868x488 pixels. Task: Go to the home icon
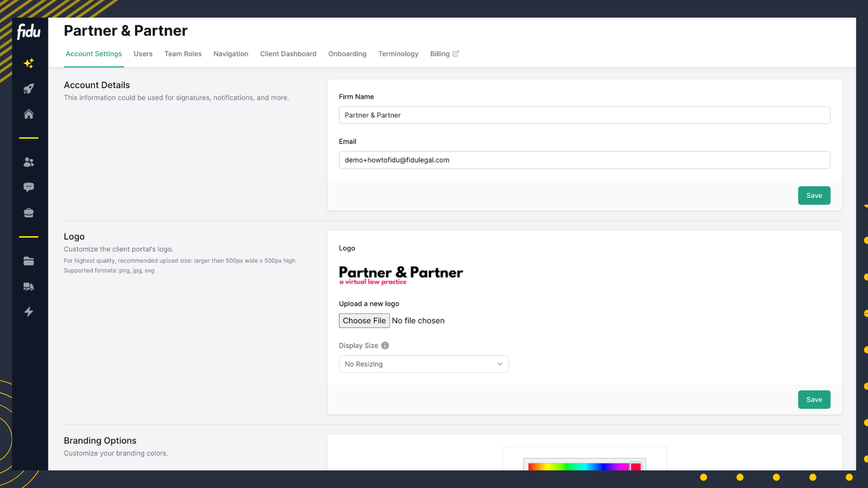[28, 114]
